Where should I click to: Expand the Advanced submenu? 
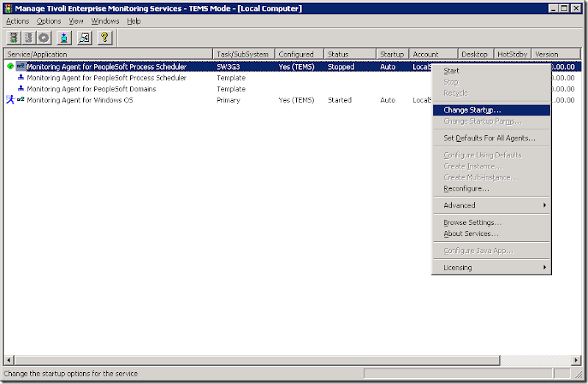click(491, 205)
